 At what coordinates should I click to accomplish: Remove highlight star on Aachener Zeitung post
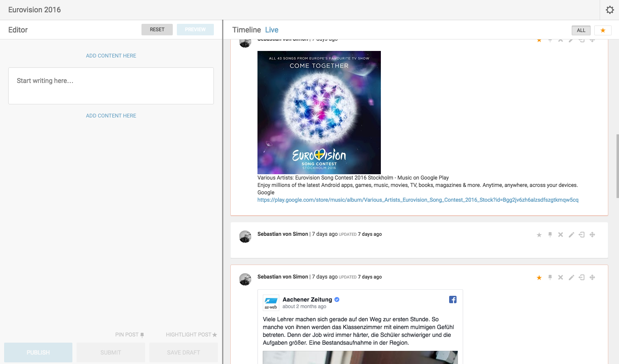(539, 278)
